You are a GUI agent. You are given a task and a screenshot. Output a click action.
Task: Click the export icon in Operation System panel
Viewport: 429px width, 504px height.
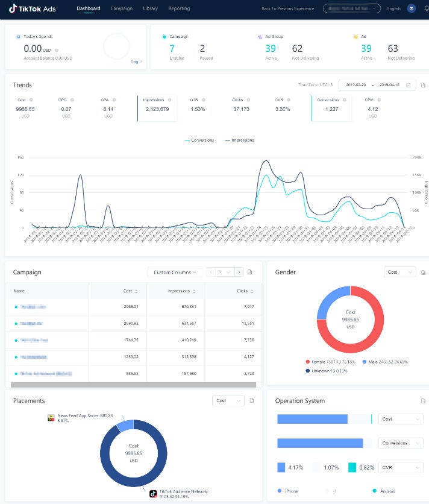coord(423,400)
